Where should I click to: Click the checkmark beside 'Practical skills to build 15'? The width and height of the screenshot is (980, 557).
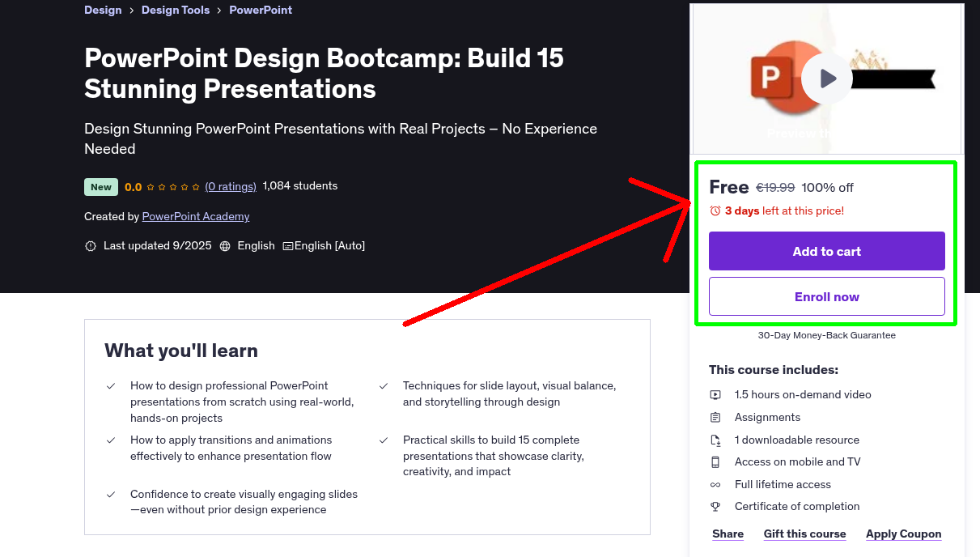click(384, 440)
